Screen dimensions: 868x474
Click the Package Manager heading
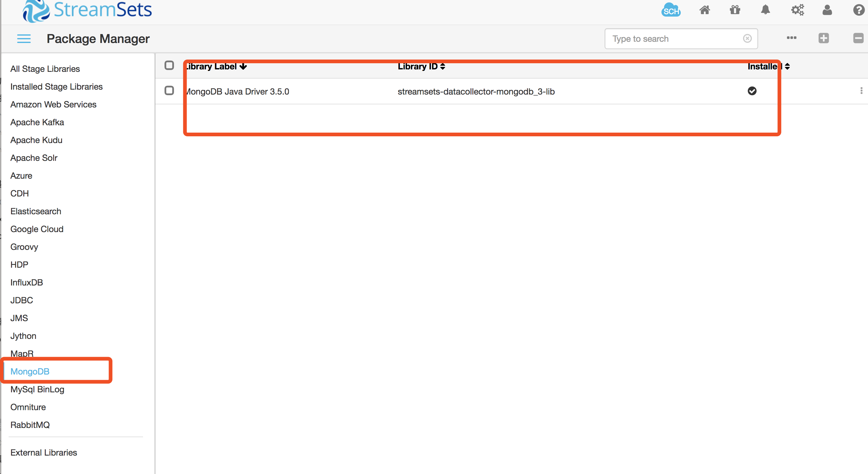98,39
